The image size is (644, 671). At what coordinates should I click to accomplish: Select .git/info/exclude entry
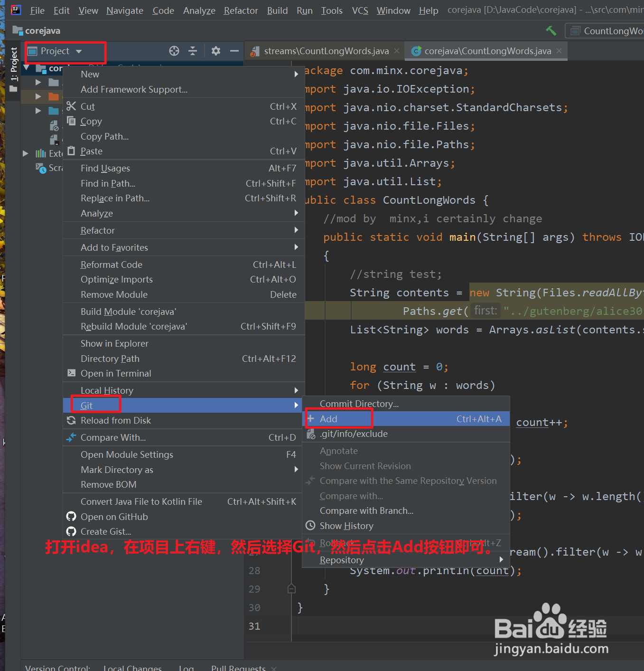click(x=406, y=434)
